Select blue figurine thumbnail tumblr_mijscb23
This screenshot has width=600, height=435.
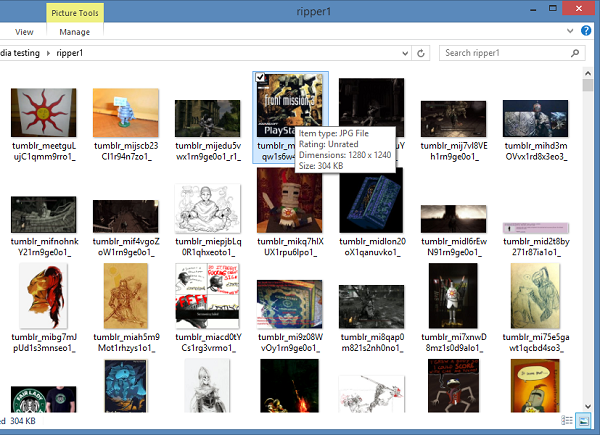coord(126,112)
